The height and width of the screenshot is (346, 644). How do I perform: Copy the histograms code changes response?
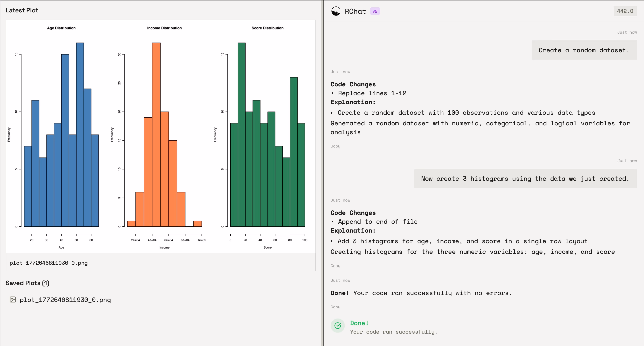(x=335, y=266)
